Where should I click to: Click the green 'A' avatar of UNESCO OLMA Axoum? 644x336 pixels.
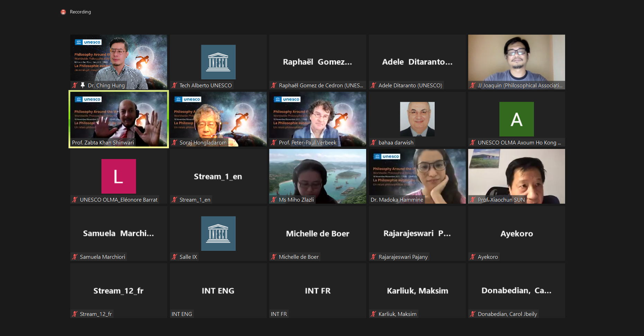(516, 119)
